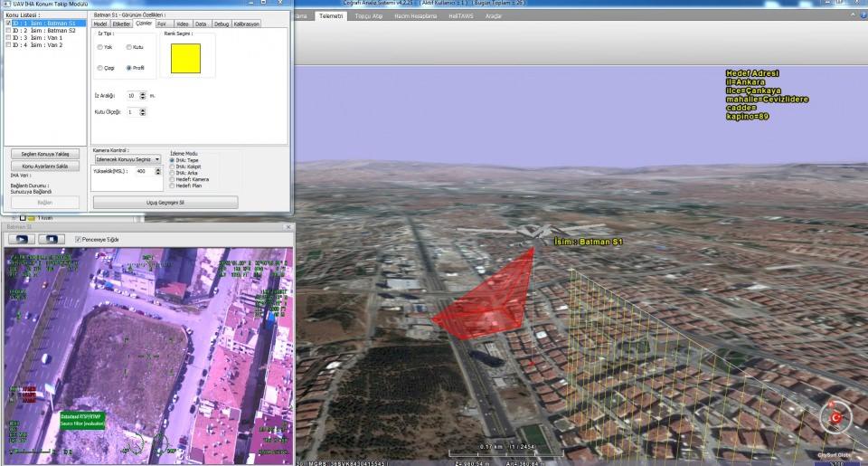This screenshot has width=868, height=466.
Task: Expand the Kasım tree node
Action: [14, 218]
